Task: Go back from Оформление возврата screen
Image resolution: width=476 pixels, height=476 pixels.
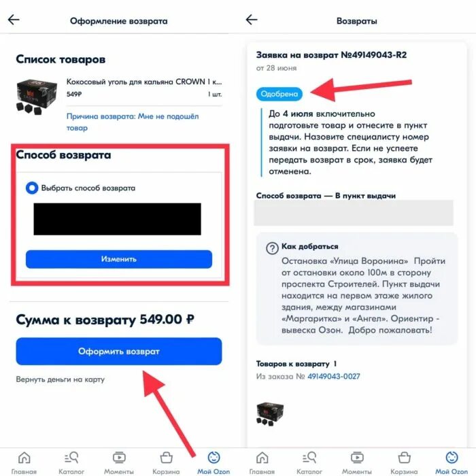Action: 14,20
